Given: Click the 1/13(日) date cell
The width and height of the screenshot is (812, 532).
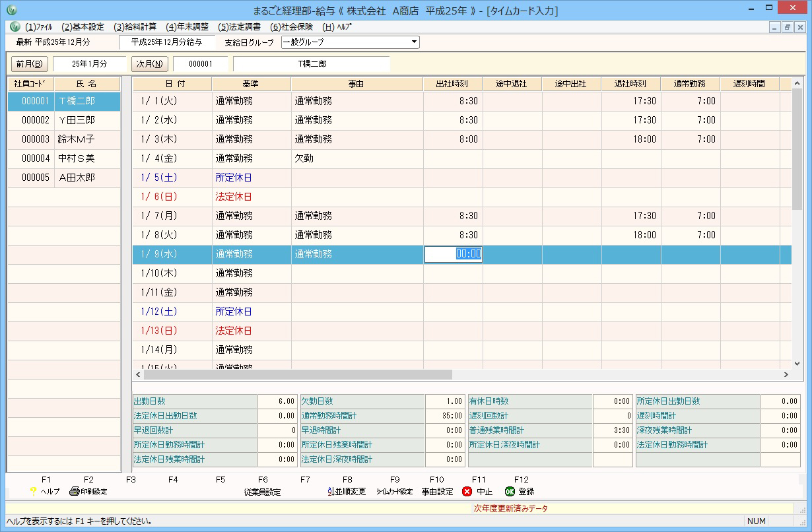Looking at the screenshot, I should point(172,331).
